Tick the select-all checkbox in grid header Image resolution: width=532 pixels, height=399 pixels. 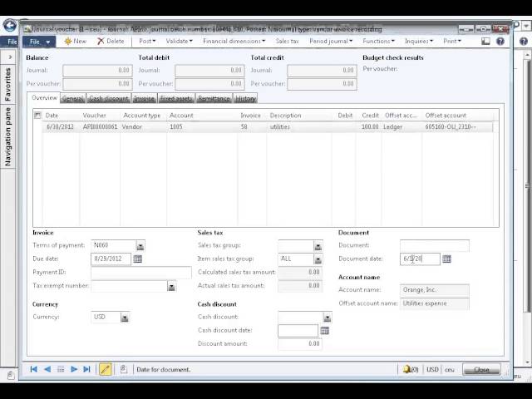coord(37,116)
